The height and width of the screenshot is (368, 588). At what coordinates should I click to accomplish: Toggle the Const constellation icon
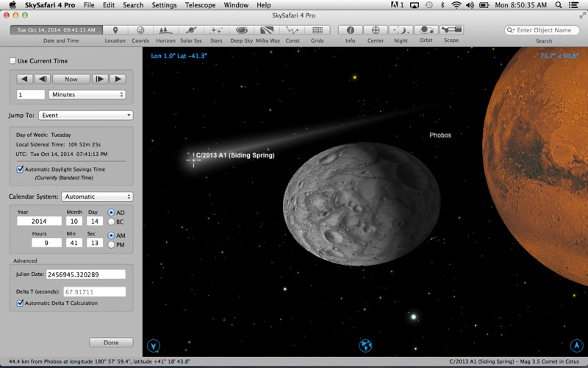click(x=292, y=30)
